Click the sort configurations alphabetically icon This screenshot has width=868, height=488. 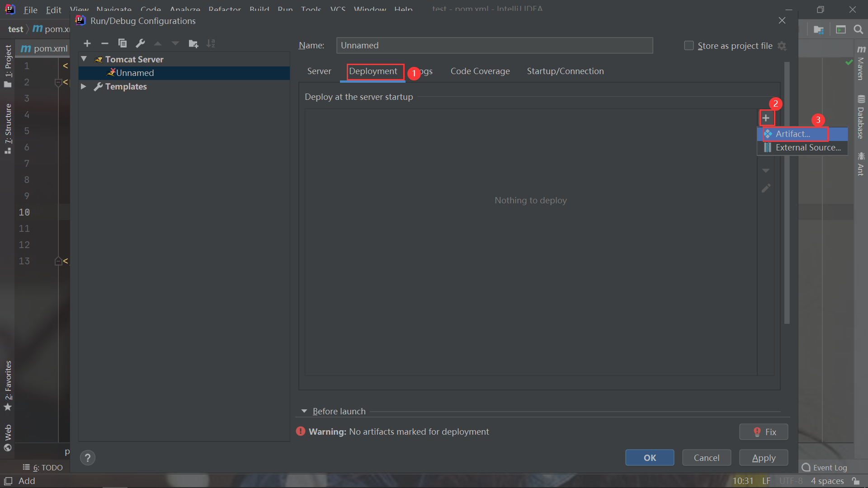[211, 43]
